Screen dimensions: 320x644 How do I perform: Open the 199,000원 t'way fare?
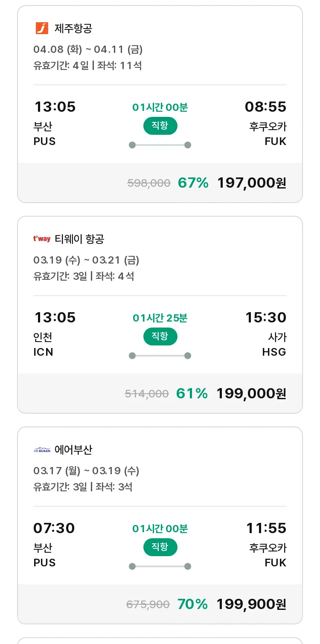click(251, 393)
